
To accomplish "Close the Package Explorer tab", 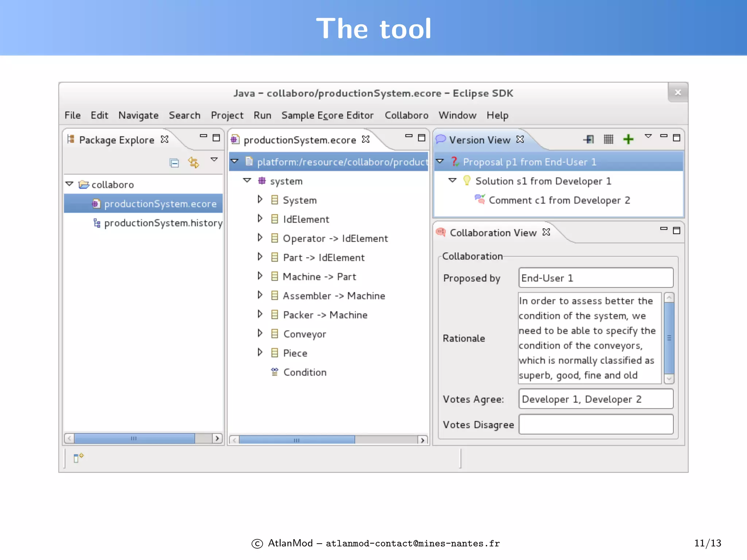I will pos(165,139).
